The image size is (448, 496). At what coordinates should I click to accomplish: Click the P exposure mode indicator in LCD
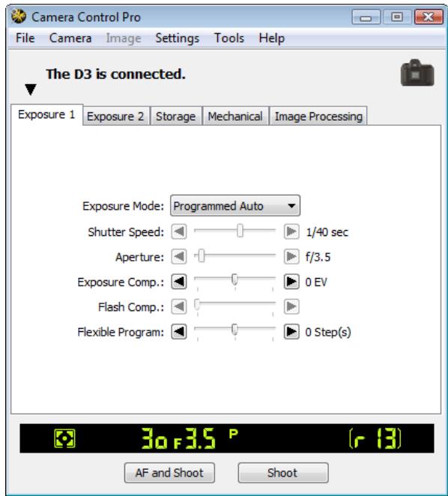[x=234, y=433]
